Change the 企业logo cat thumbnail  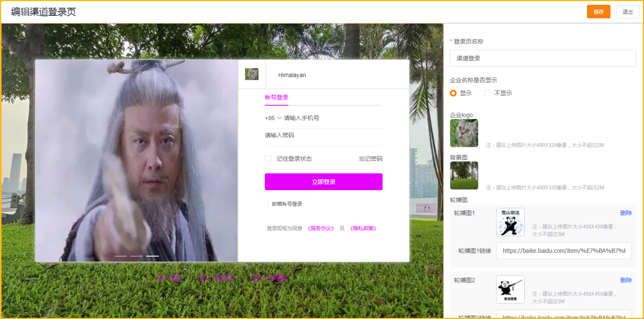pos(464,133)
